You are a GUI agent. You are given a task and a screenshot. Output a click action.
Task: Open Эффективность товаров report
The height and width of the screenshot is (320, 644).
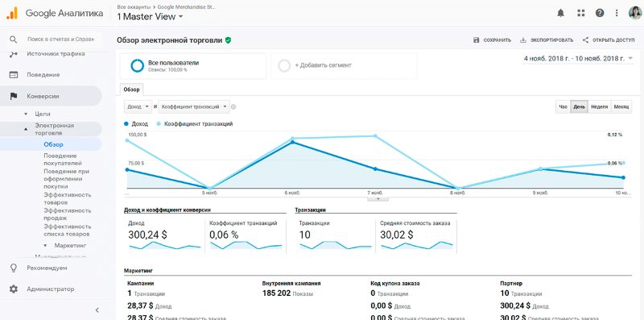pyautogui.click(x=68, y=198)
